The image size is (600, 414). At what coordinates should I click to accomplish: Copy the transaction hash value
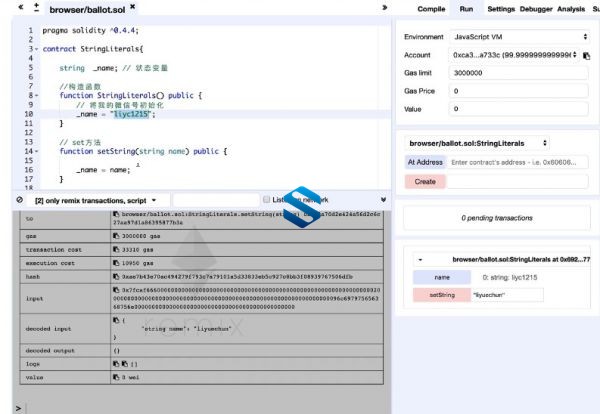116,276
